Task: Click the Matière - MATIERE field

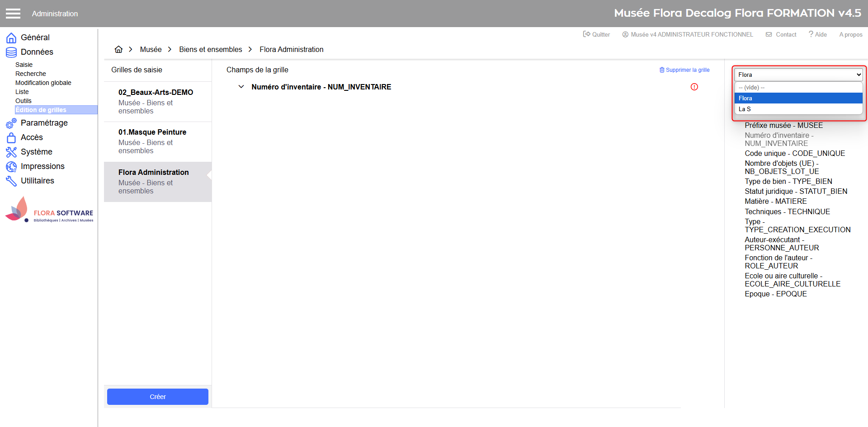Action: (776, 202)
